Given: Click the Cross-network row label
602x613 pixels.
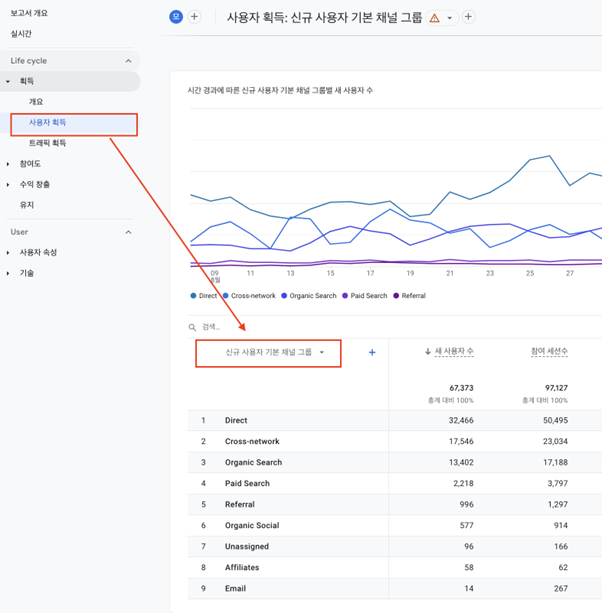Looking at the screenshot, I should 252,441.
